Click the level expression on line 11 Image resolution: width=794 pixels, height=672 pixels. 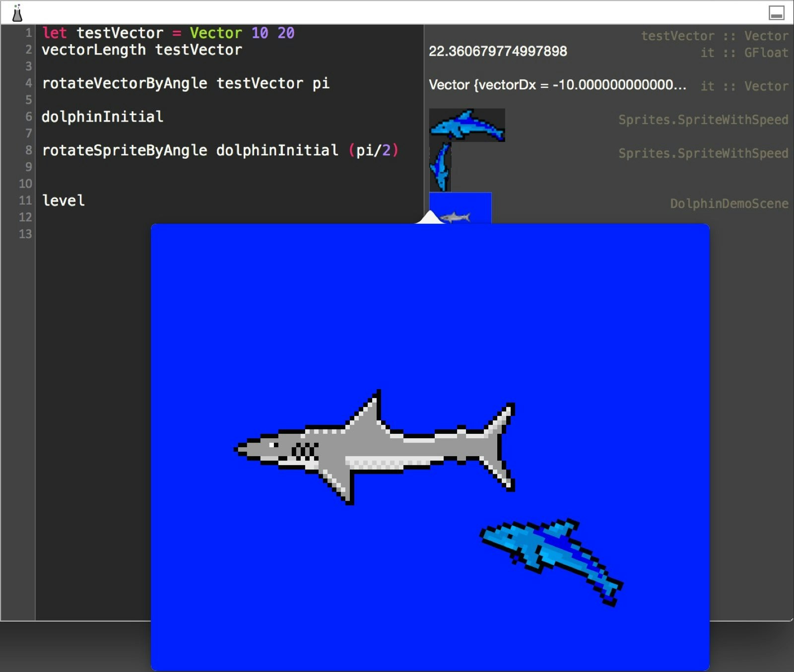pos(64,201)
